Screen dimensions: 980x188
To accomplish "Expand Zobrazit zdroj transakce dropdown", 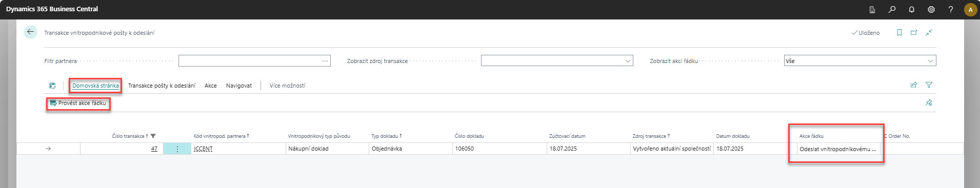I will [628, 61].
